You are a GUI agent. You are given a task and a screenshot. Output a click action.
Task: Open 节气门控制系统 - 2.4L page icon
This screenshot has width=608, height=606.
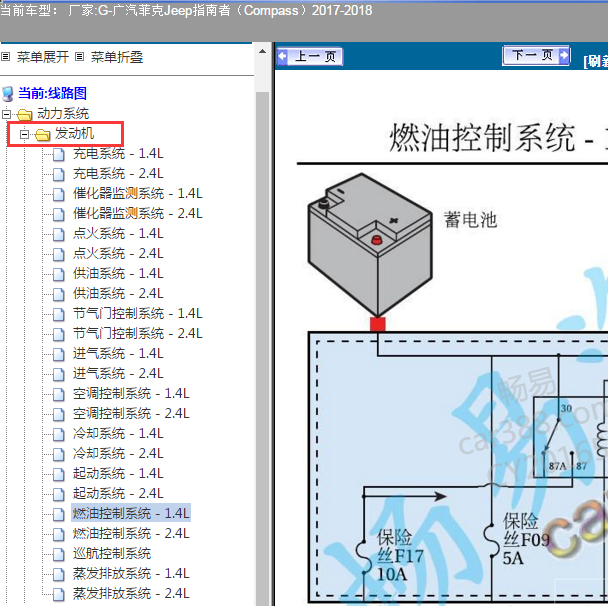pyautogui.click(x=59, y=334)
